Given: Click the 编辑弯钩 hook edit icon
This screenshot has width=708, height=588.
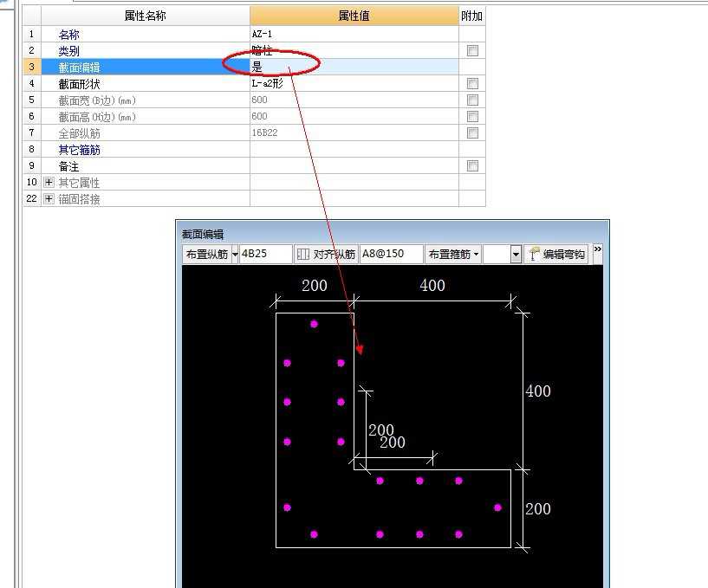Looking at the screenshot, I should coord(535,254).
